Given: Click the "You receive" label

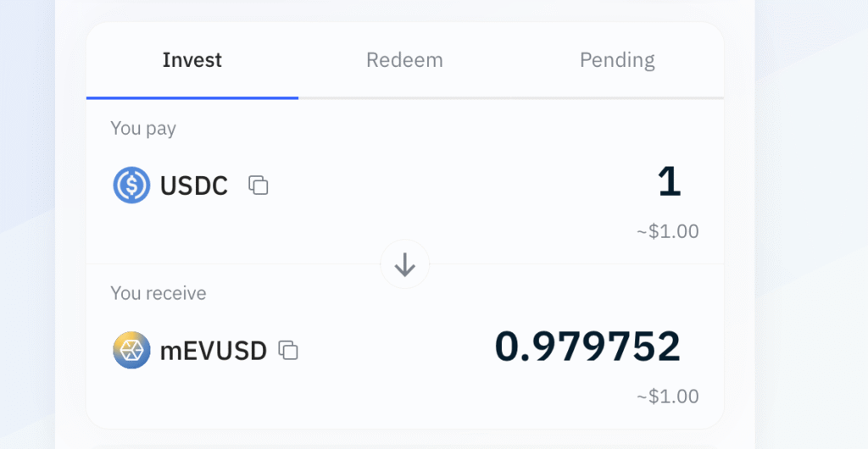Looking at the screenshot, I should coord(159,293).
